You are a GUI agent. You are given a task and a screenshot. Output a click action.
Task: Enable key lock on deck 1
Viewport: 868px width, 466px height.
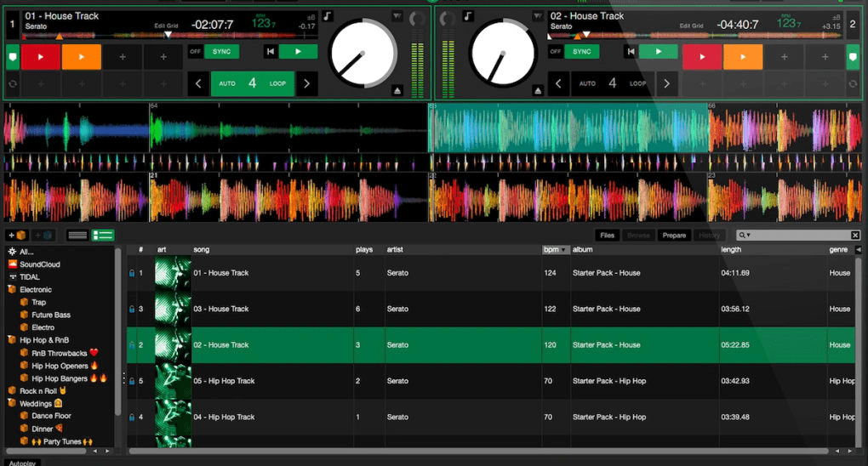[328, 16]
